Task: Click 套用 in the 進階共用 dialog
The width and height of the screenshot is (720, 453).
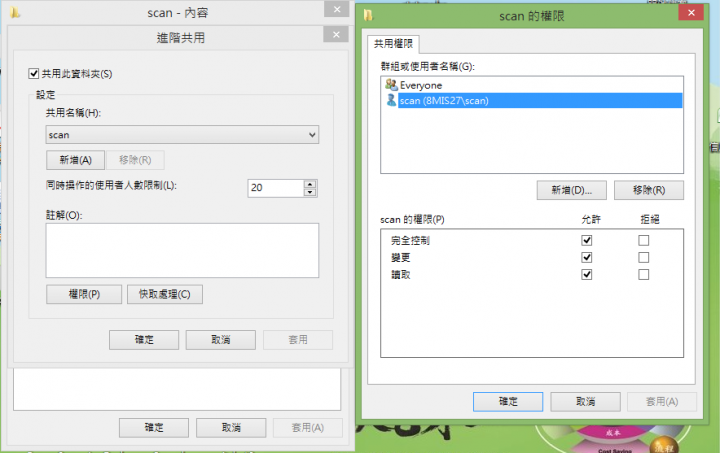Action: click(x=298, y=340)
